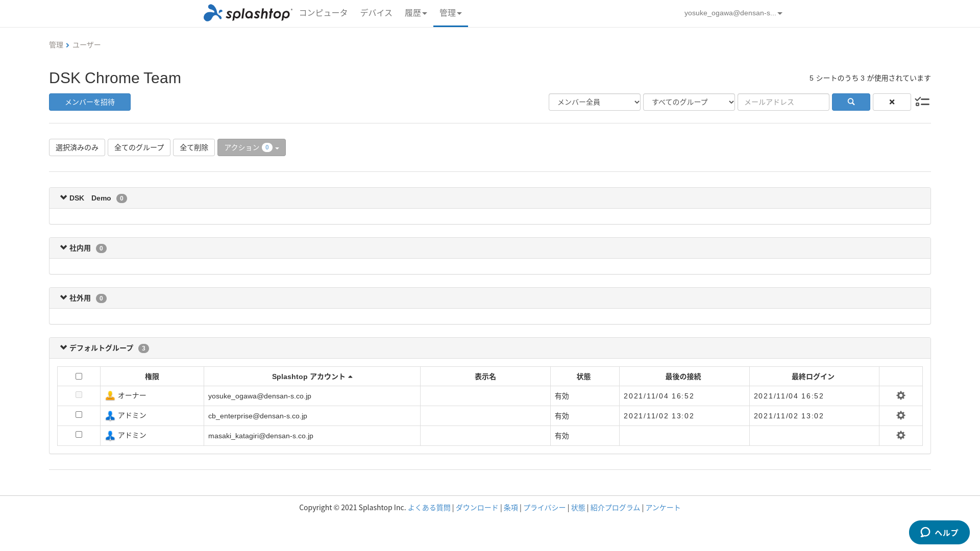Click the Splashtop logo

click(248, 13)
